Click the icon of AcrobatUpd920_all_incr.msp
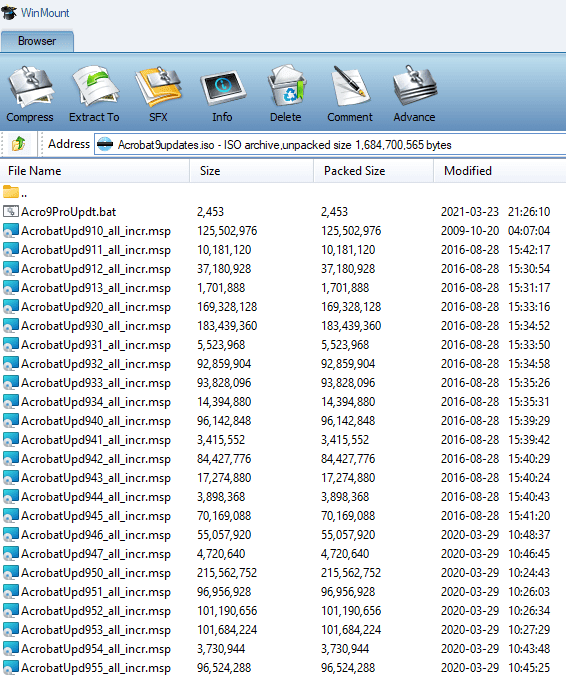This screenshot has width=566, height=687. tap(11, 307)
